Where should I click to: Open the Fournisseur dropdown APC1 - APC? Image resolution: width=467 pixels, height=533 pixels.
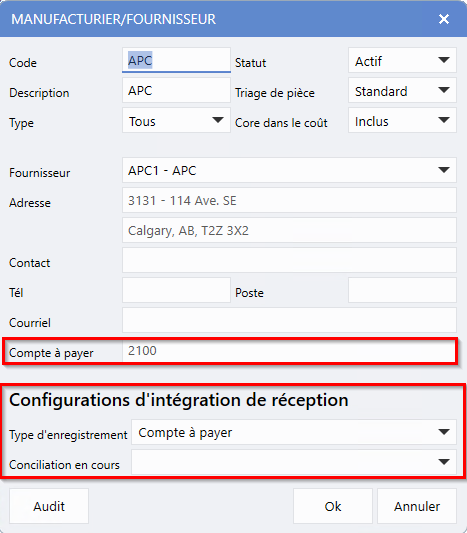289,170
